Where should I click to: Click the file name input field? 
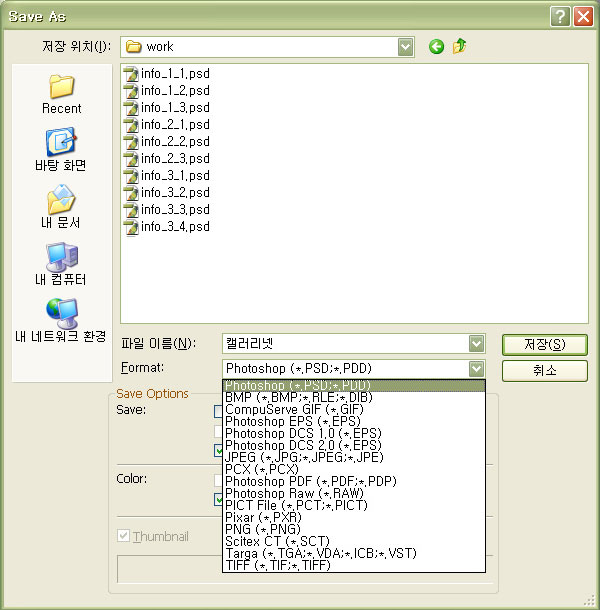click(x=343, y=344)
